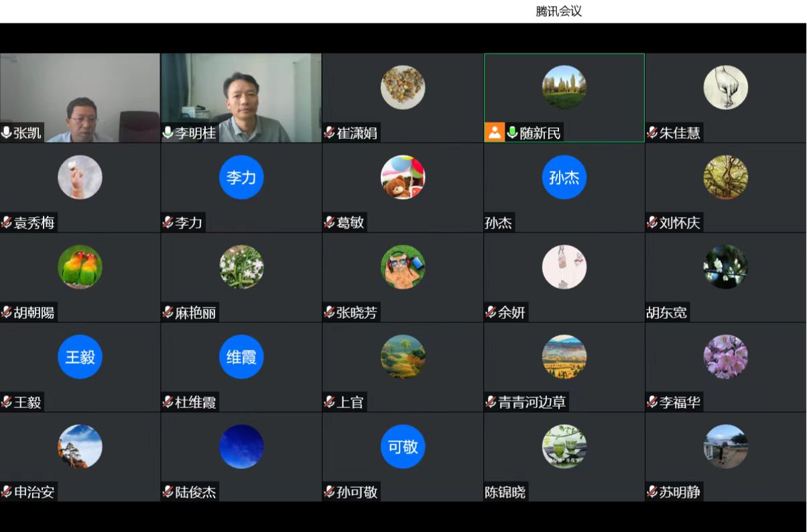Click the blue 王毅 avatar circle
The width and height of the screenshot is (807, 532).
[x=80, y=356]
